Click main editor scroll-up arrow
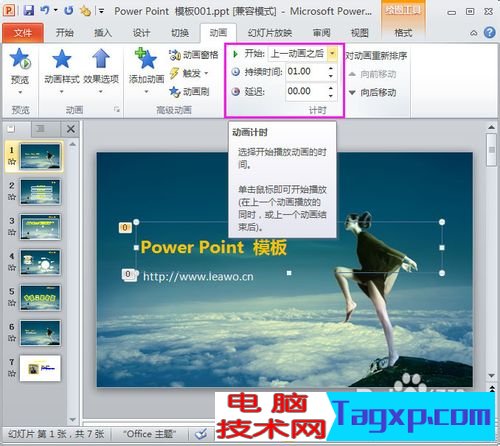Image resolution: width=500 pixels, height=446 pixels. pos(491,127)
